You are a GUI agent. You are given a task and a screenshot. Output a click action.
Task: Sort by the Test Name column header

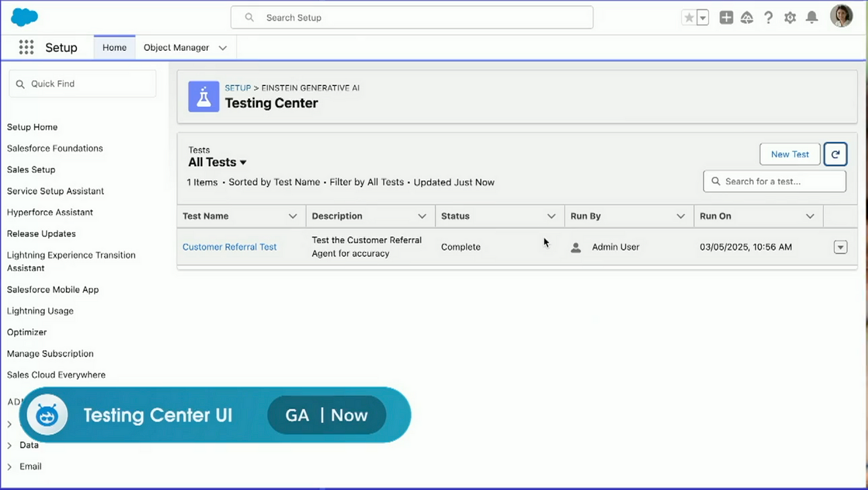(x=206, y=216)
